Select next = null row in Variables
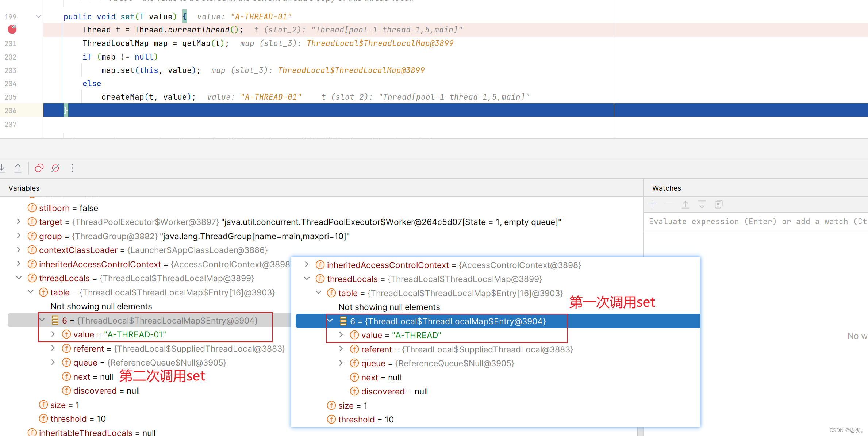The width and height of the screenshot is (868, 436). tap(88, 377)
